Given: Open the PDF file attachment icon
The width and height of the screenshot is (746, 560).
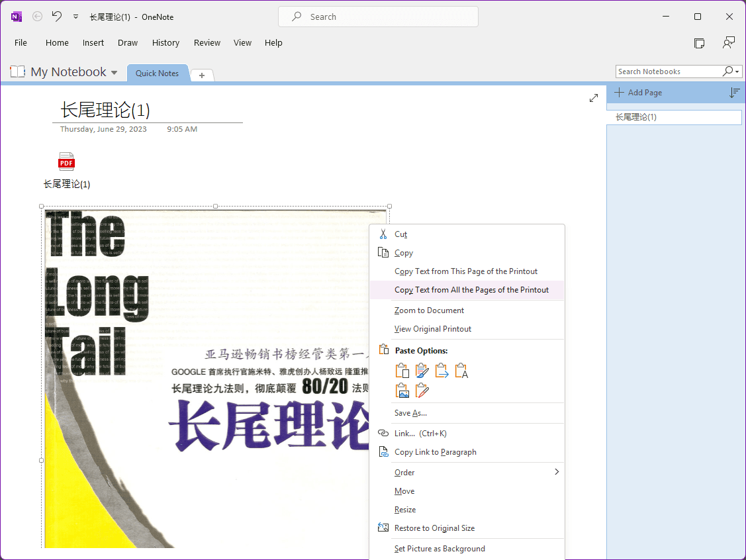Looking at the screenshot, I should click(66, 162).
